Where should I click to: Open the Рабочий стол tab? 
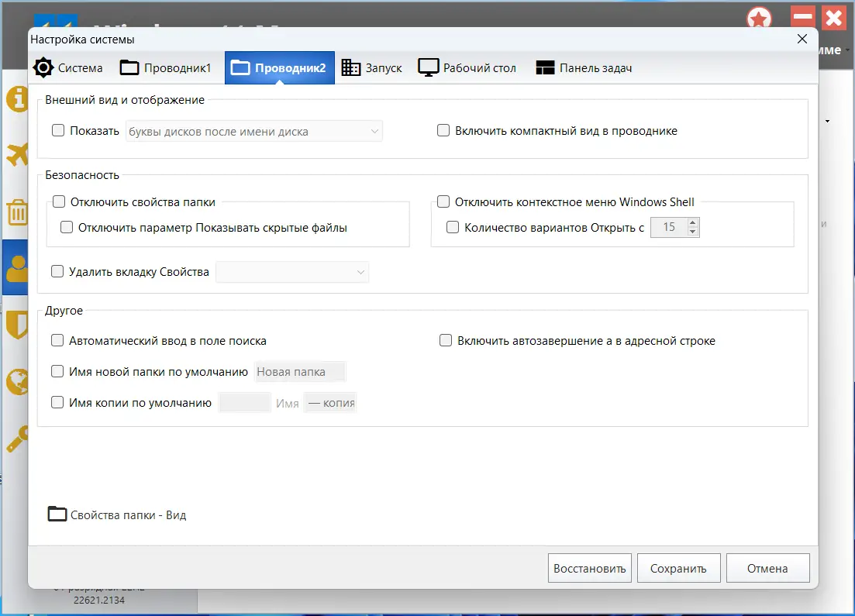coord(467,67)
